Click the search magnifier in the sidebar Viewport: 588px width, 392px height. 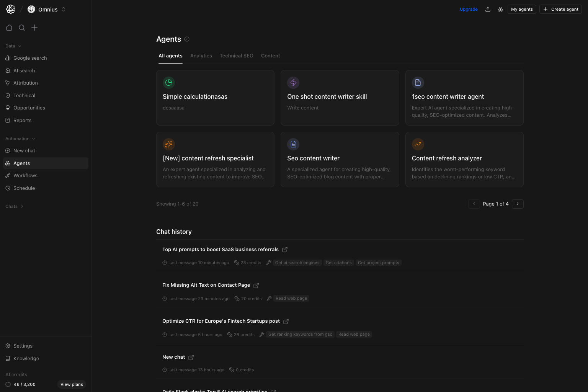click(x=22, y=28)
